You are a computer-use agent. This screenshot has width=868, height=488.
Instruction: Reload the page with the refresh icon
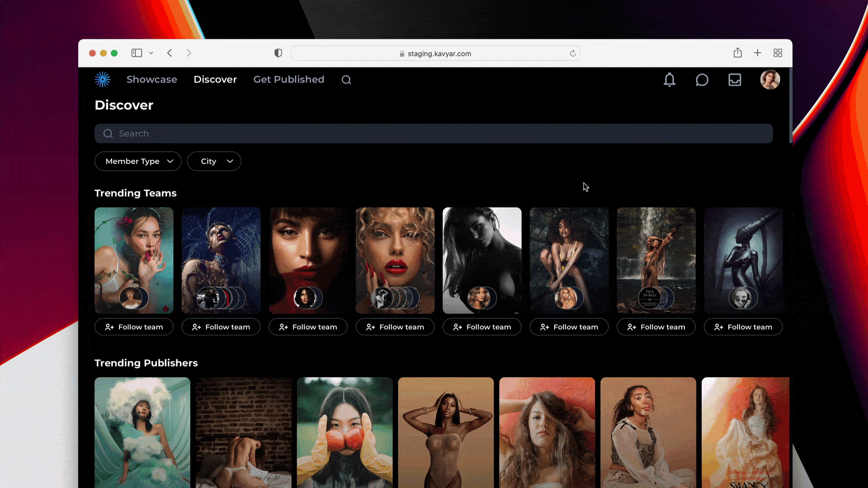pyautogui.click(x=573, y=53)
